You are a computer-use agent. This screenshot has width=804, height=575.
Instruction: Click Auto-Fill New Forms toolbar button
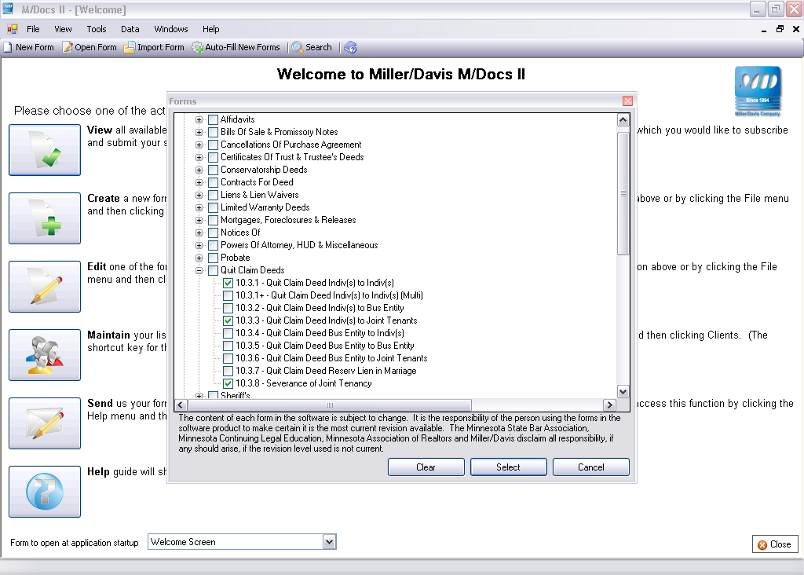[236, 47]
